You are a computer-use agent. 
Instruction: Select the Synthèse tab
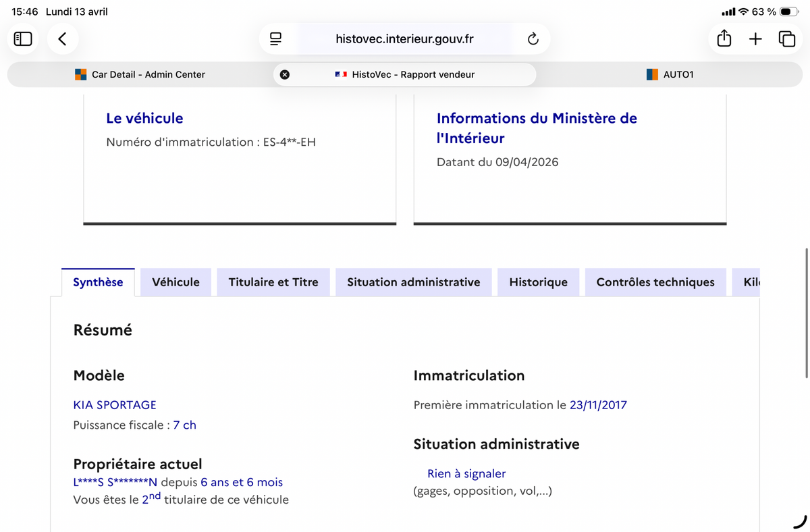[x=98, y=282]
